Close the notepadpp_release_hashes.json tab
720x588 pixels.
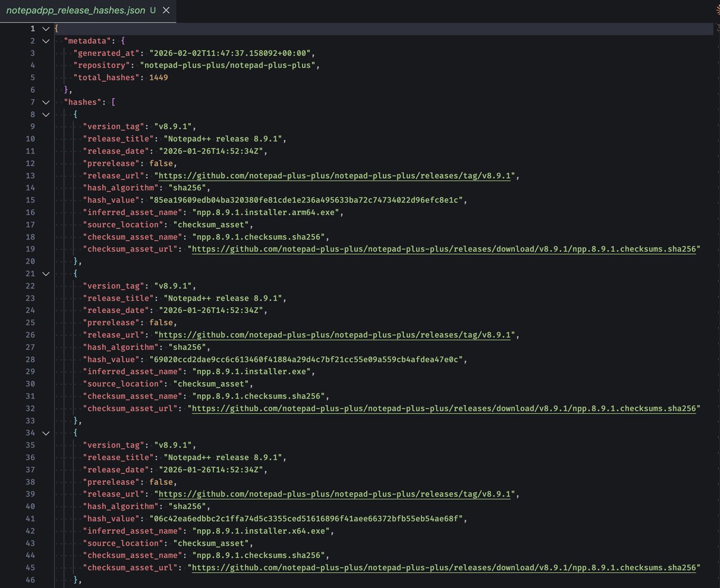pyautogui.click(x=166, y=10)
